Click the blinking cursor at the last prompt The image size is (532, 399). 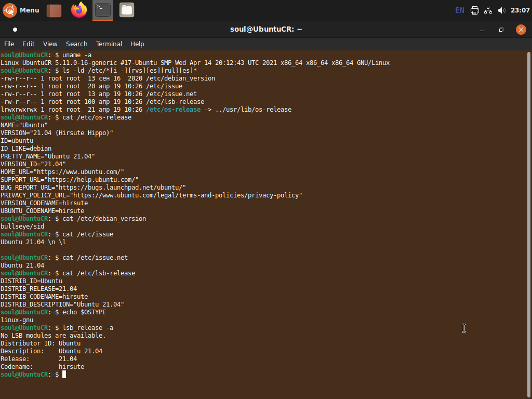coord(64,375)
